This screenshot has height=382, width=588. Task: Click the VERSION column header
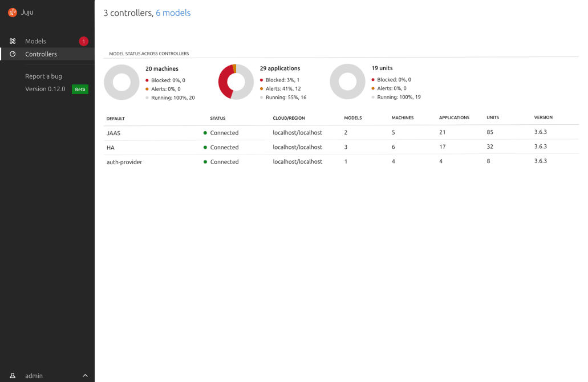point(544,117)
